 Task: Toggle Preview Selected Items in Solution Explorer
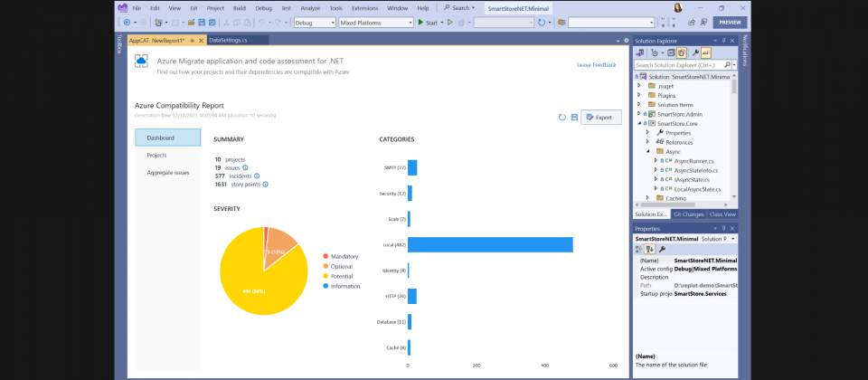706,52
